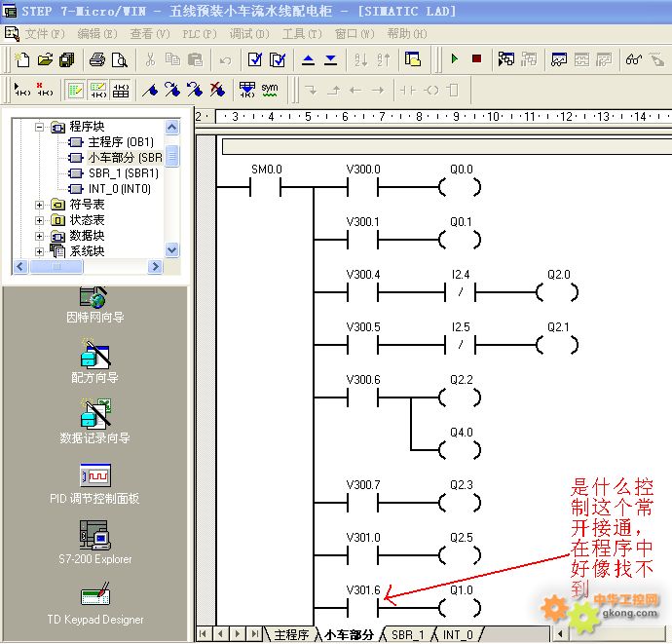Click the Compile icon
The image size is (672, 644).
point(255,59)
